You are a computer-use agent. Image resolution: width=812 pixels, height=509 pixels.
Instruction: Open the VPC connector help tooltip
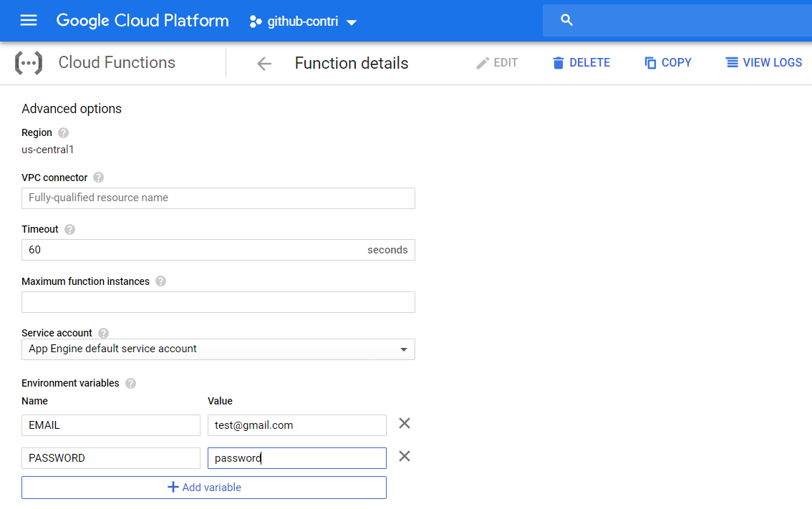pyautogui.click(x=98, y=177)
